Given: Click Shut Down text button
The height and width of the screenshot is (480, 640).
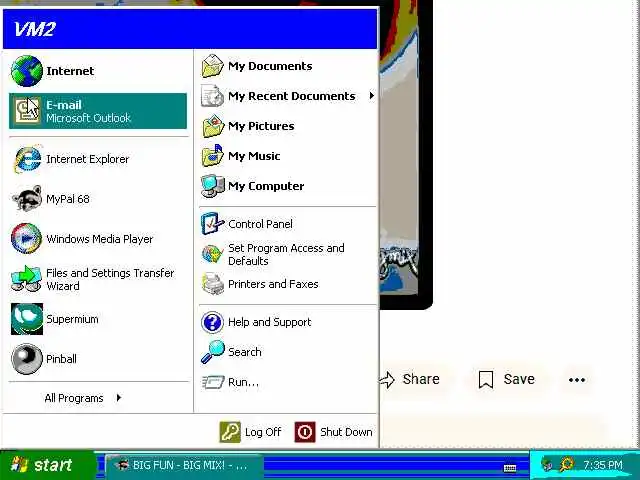Looking at the screenshot, I should [346, 432].
